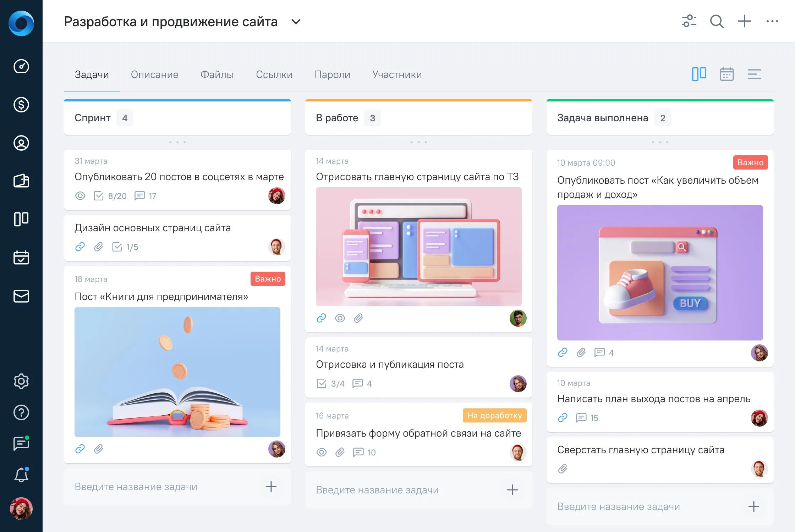Open the finance dollar icon in sidebar
The height and width of the screenshot is (532, 795).
click(21, 105)
